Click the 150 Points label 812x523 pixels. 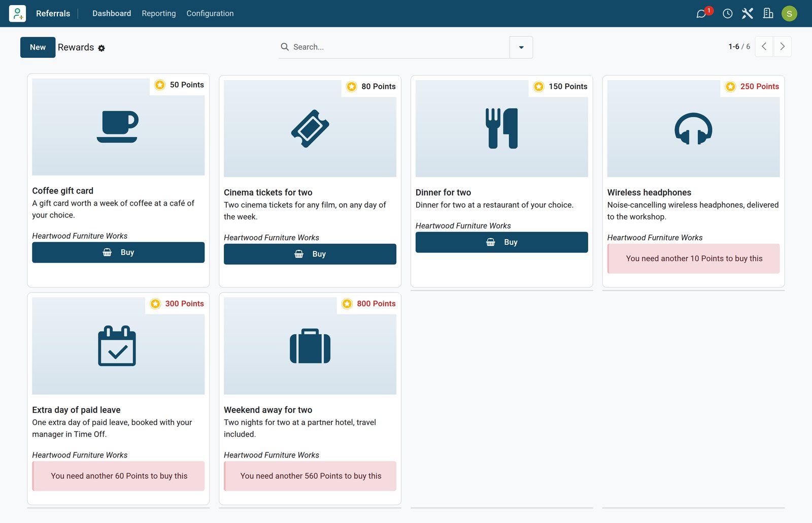(568, 87)
